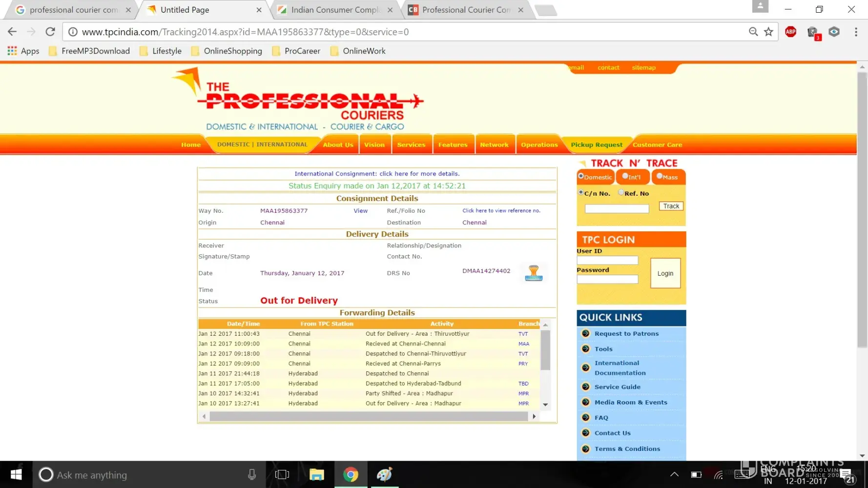
Task: Click the page vertical scrollbar thumb
Action: (x=862, y=210)
